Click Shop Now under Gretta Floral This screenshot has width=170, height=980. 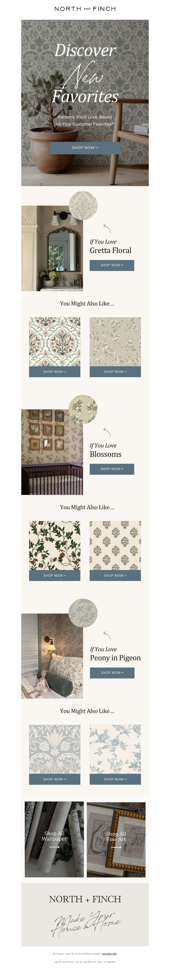pyautogui.click(x=112, y=265)
